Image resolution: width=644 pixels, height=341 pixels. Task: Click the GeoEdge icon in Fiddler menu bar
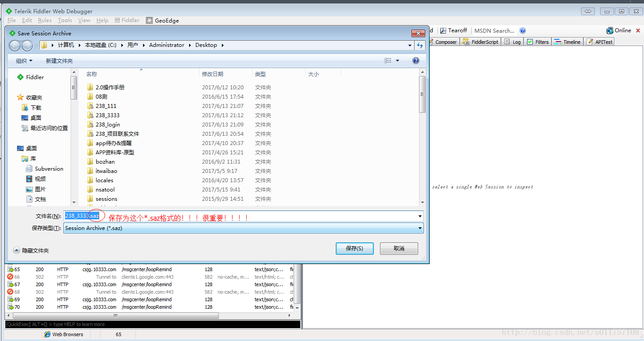click(x=149, y=20)
